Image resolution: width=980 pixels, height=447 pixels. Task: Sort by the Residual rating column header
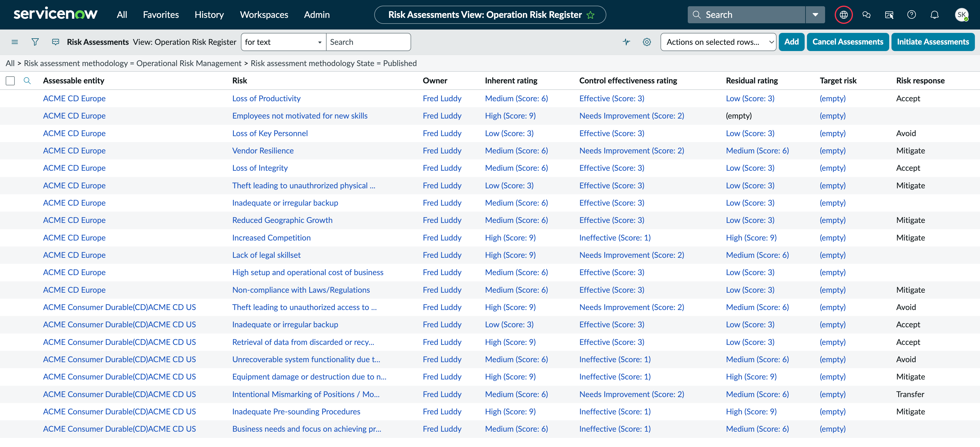point(752,80)
